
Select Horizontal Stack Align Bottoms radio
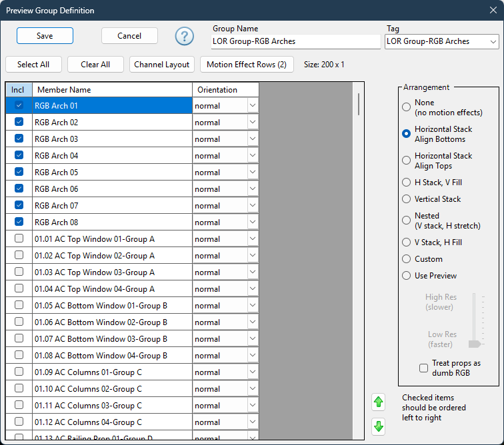click(406, 134)
